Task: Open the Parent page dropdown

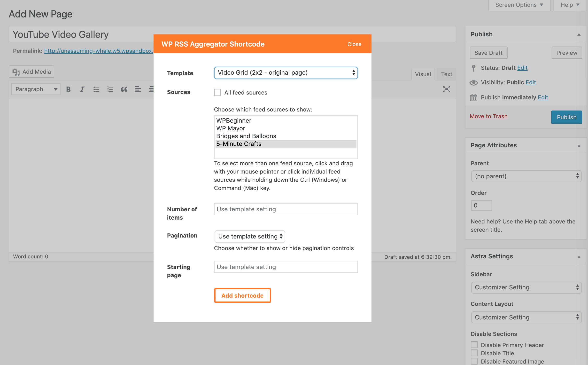Action: click(526, 176)
